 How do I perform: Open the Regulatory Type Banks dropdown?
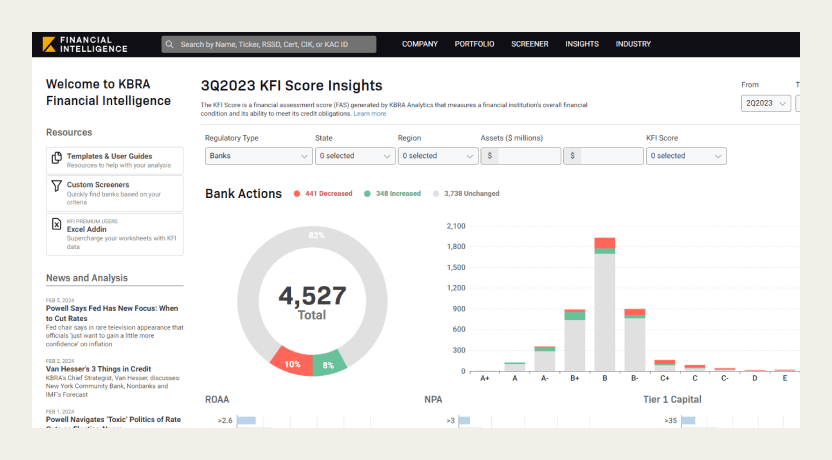click(258, 156)
